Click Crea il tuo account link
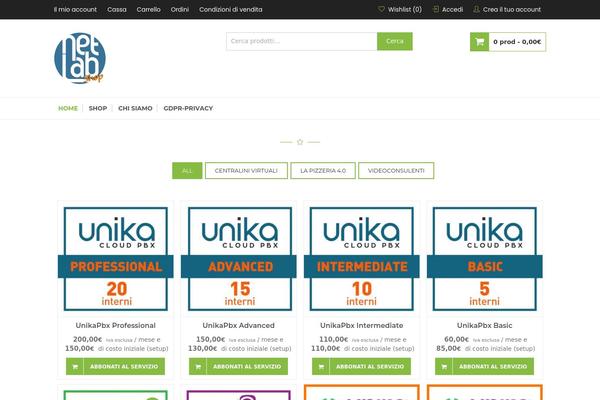Screen dimensions: 600x400 pos(512,9)
